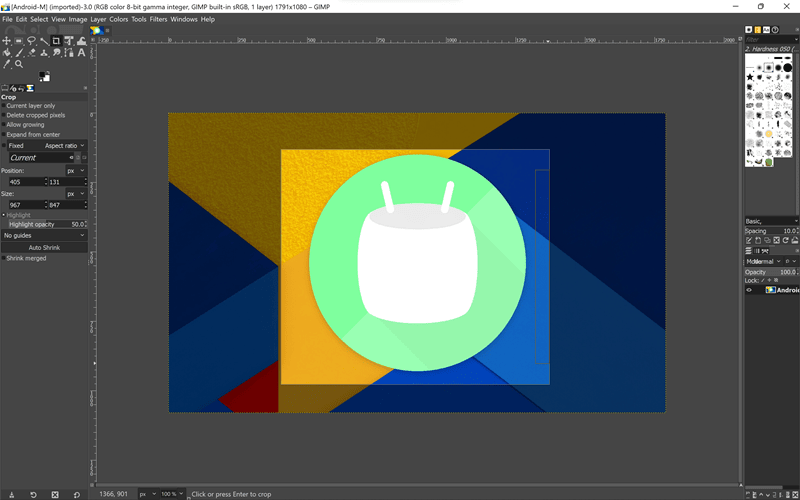Click the background white color swatch

point(47,79)
